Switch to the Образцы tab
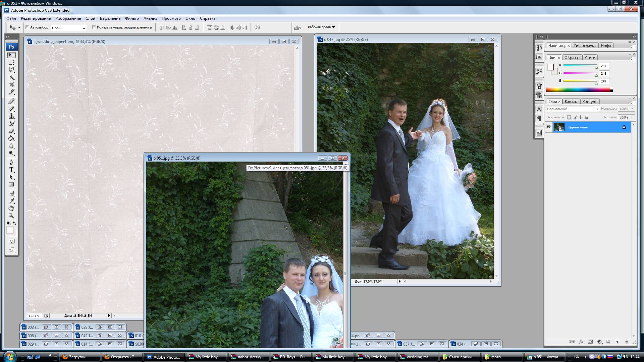This screenshot has width=644, height=362. click(x=572, y=58)
